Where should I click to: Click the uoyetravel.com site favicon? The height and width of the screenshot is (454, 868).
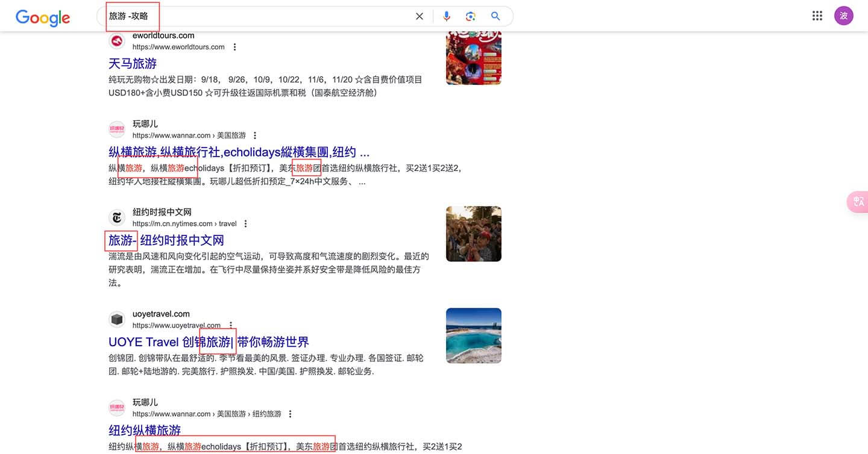[117, 319]
